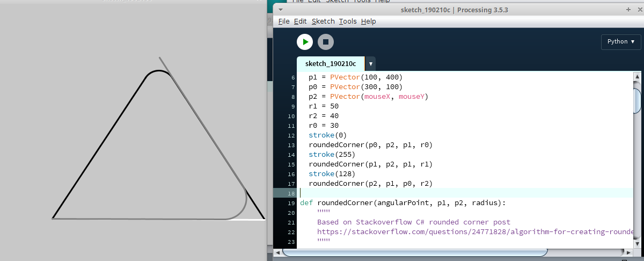Open the Edit menu
This screenshot has width=644, height=261.
[300, 21]
